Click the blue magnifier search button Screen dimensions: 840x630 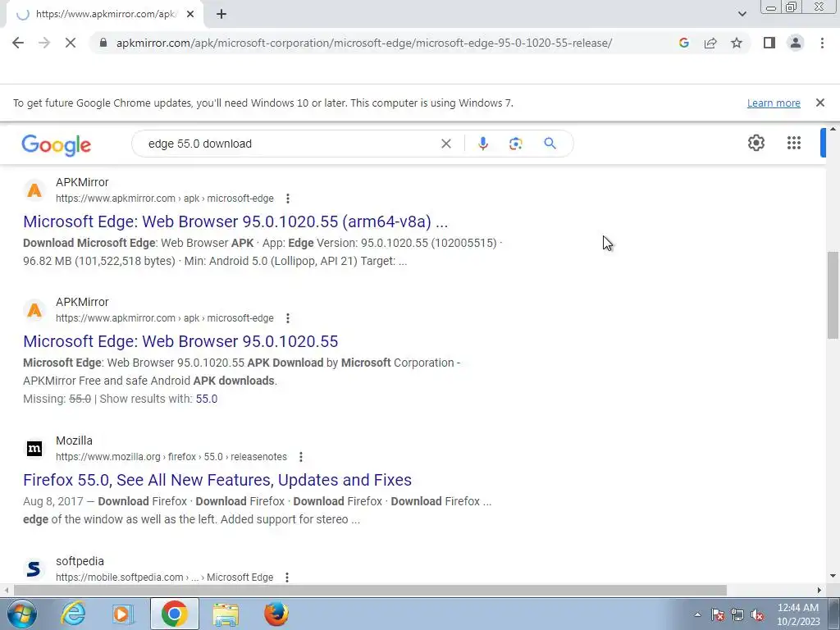(x=550, y=144)
